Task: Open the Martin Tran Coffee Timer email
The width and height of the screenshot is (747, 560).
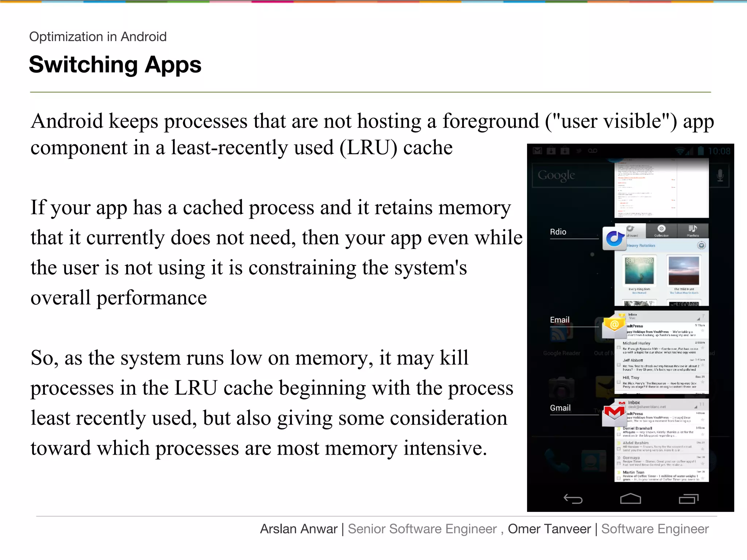Action: (x=662, y=475)
